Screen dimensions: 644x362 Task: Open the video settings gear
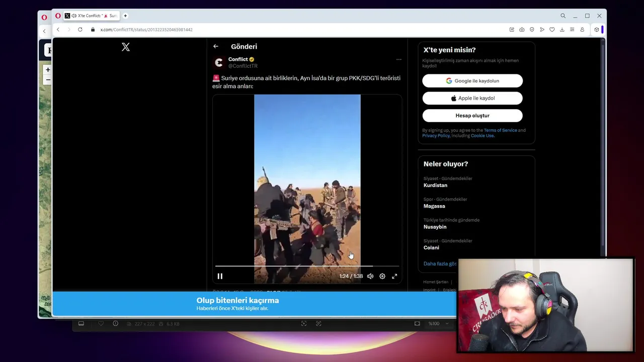point(382,276)
